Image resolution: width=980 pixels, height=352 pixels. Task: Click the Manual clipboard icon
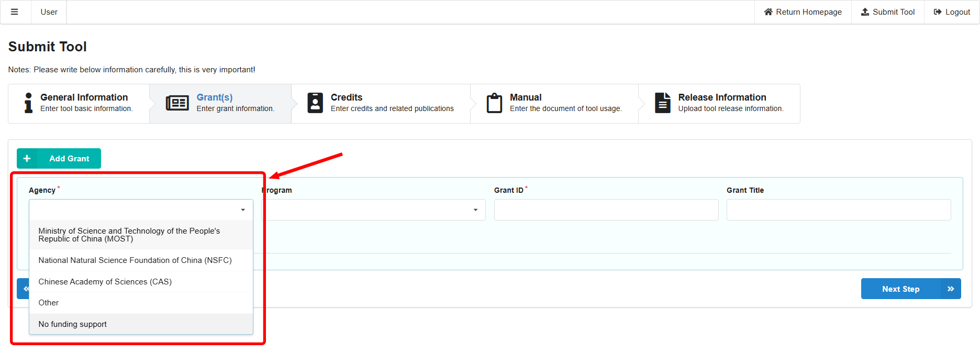pos(494,103)
